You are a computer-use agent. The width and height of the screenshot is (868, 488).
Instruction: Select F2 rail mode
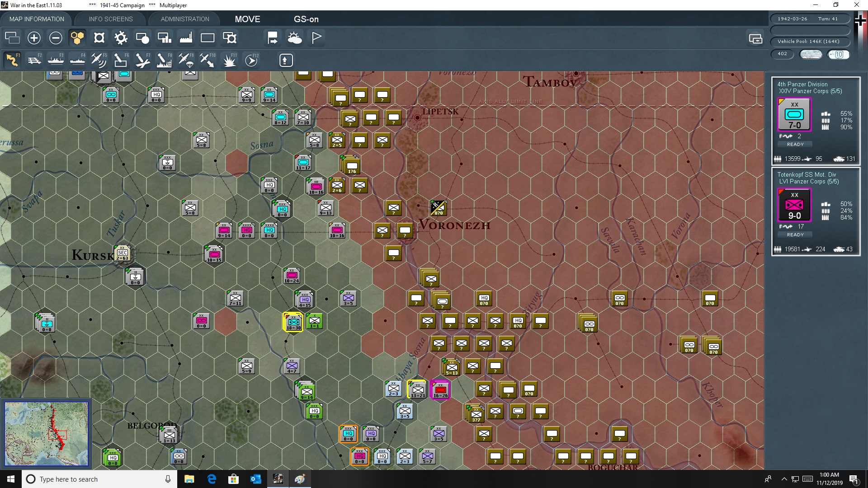[34, 60]
